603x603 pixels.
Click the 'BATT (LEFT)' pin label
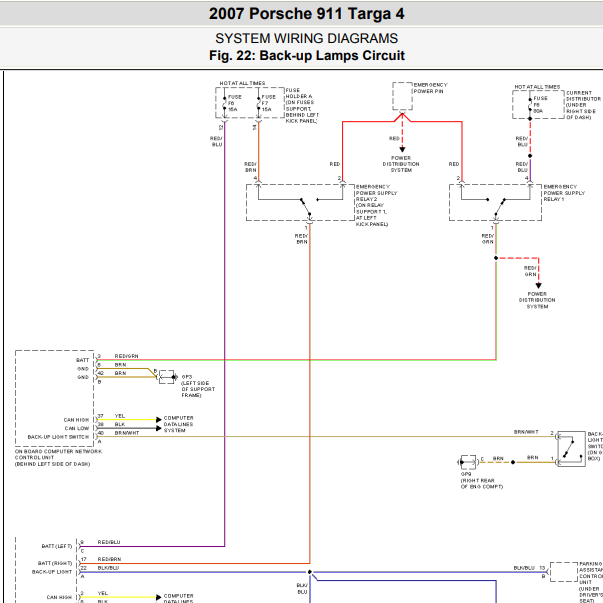(57, 546)
